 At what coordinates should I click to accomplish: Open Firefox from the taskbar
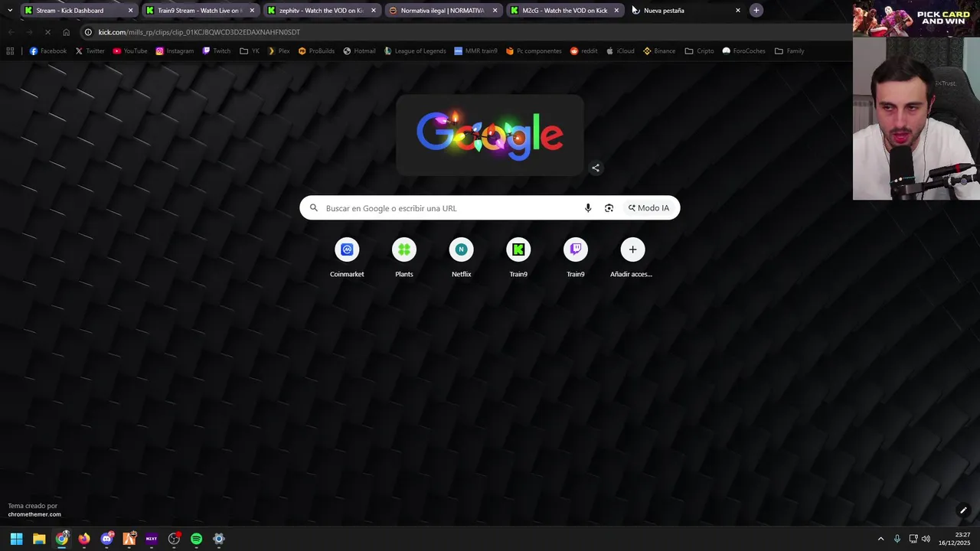(84, 539)
